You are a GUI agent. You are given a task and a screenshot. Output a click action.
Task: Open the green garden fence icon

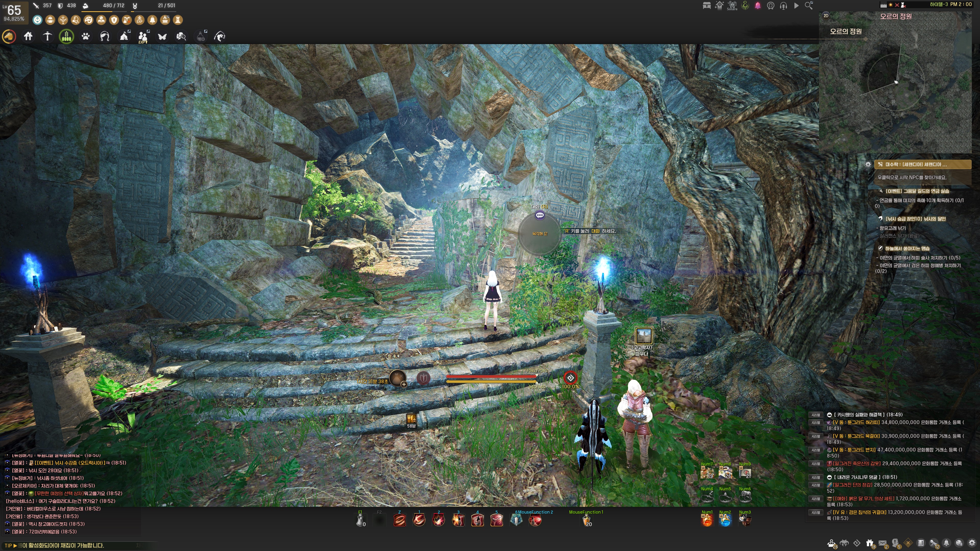[67, 36]
